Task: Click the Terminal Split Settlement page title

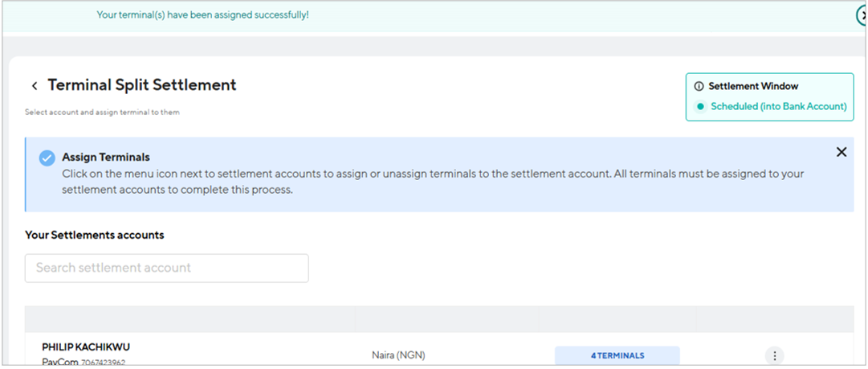Action: click(x=142, y=84)
